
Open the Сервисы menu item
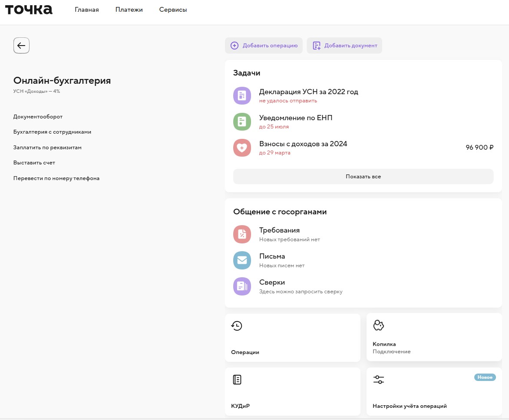[x=173, y=10]
